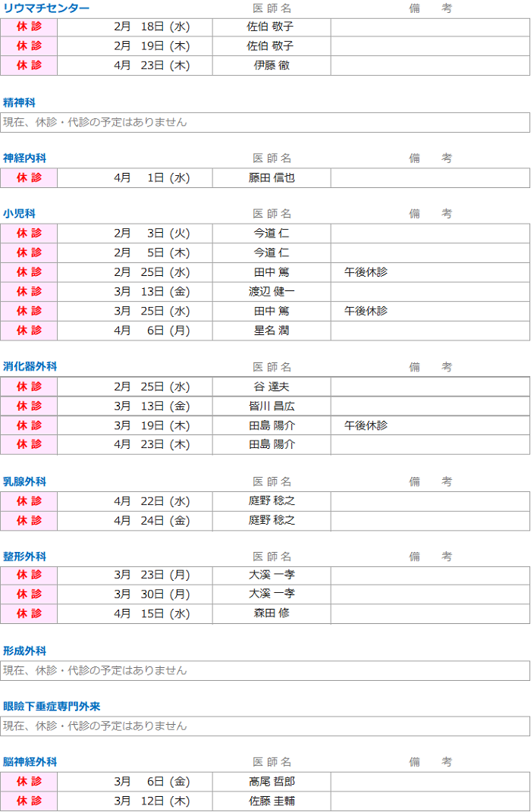Select the 消化器外科 heading
531x812 pixels.
coord(30,366)
